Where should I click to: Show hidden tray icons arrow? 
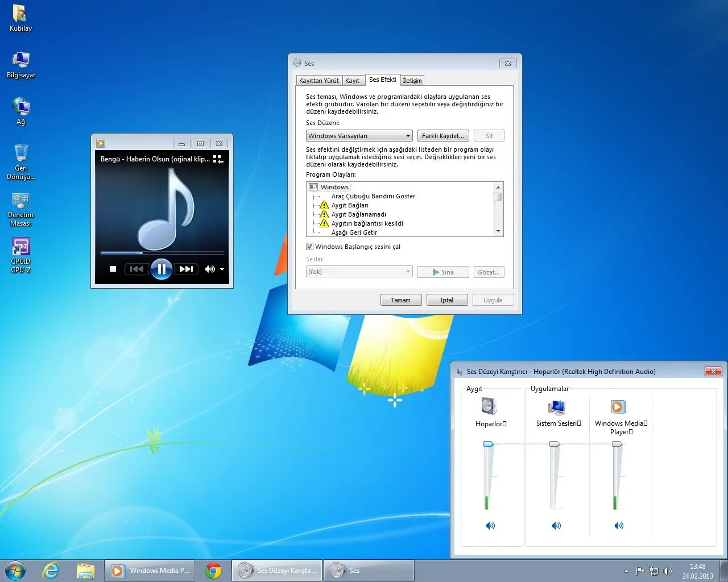(626, 571)
